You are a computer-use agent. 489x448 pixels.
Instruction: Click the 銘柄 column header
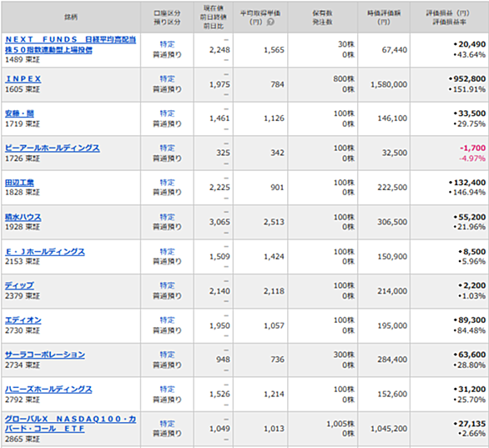[71, 18]
